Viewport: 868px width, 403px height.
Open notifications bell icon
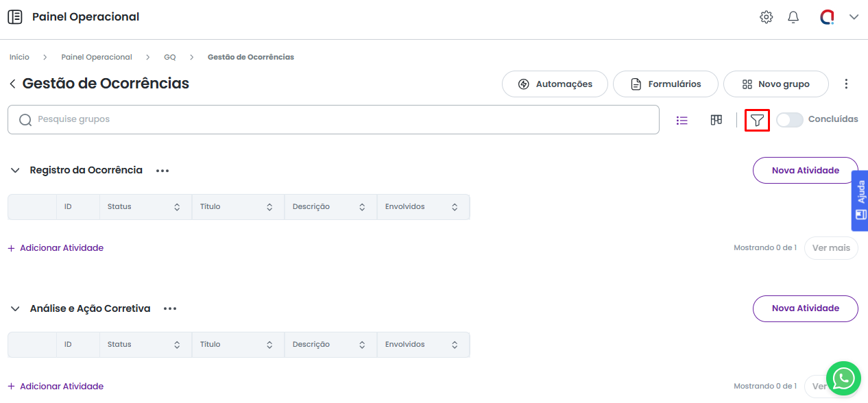pos(793,17)
